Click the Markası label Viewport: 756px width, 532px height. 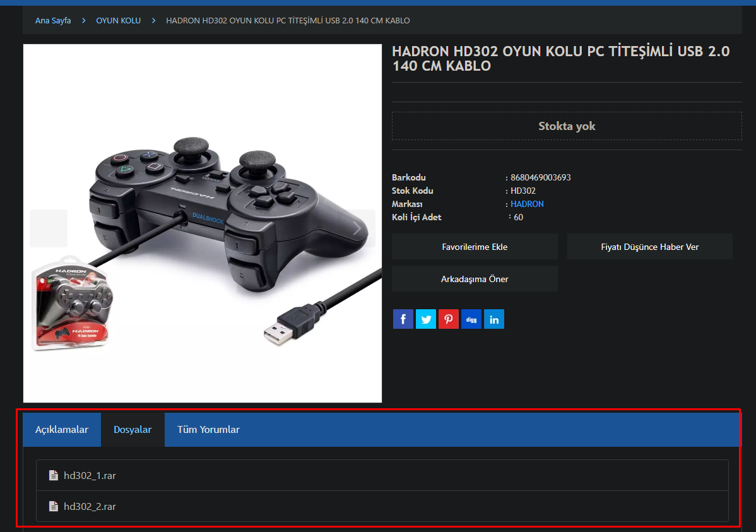coord(407,204)
